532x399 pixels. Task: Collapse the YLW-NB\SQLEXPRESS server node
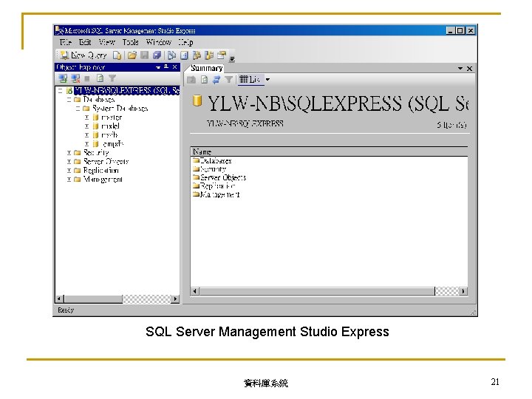point(60,91)
